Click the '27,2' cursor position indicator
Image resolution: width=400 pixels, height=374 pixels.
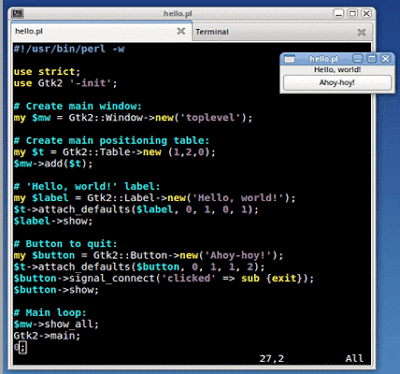tap(272, 359)
